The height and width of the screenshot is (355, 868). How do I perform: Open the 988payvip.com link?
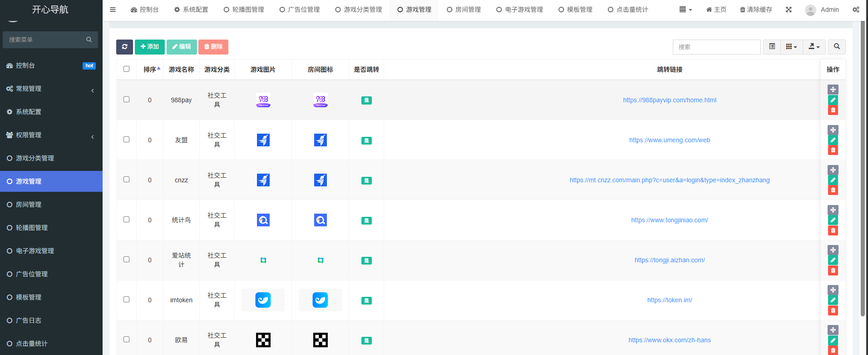coord(670,100)
